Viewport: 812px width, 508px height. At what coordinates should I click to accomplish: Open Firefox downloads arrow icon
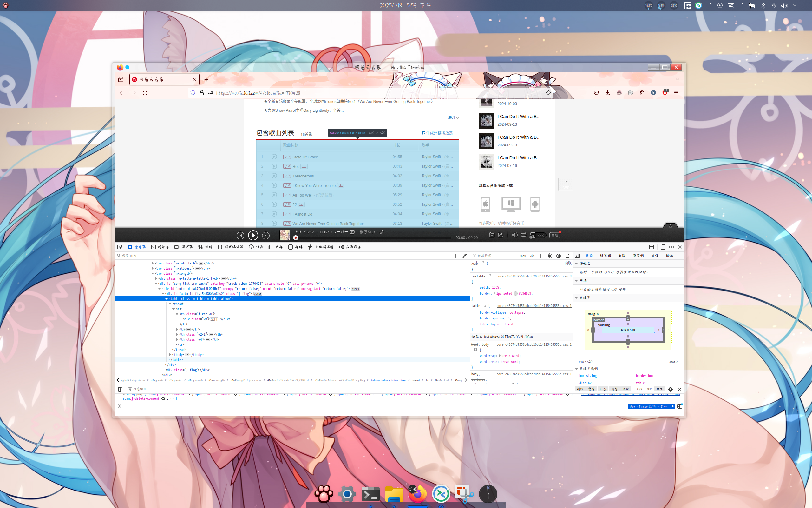(608, 93)
